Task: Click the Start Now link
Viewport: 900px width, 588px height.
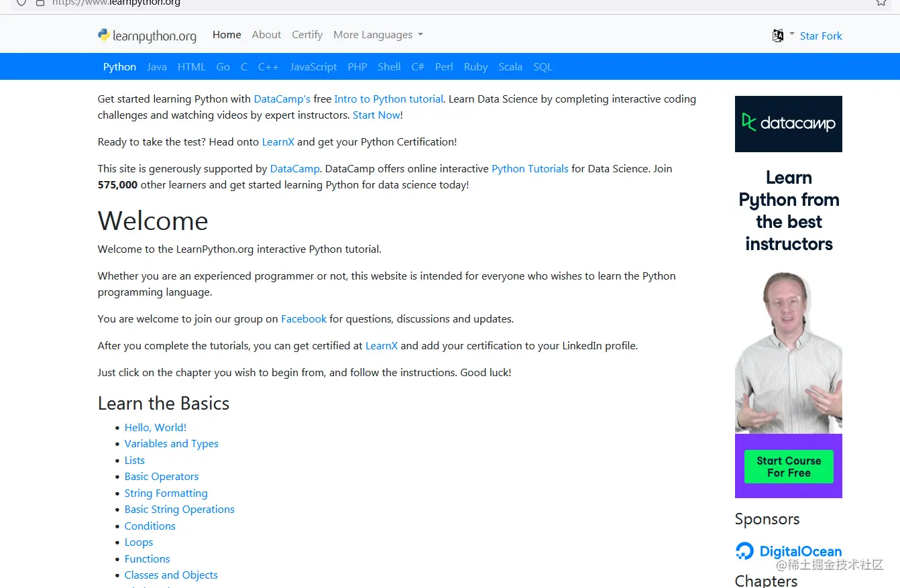Action: pyautogui.click(x=376, y=115)
